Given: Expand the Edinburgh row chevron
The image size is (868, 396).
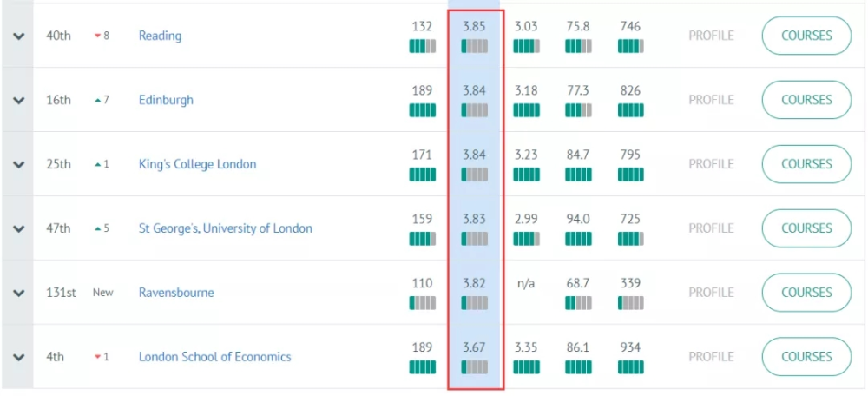Looking at the screenshot, I should (19, 100).
